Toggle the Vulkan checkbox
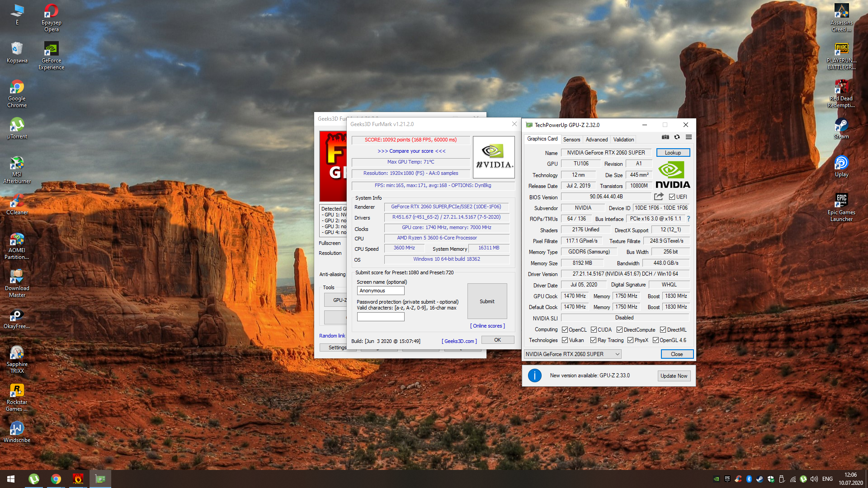The image size is (868, 488). tap(565, 340)
